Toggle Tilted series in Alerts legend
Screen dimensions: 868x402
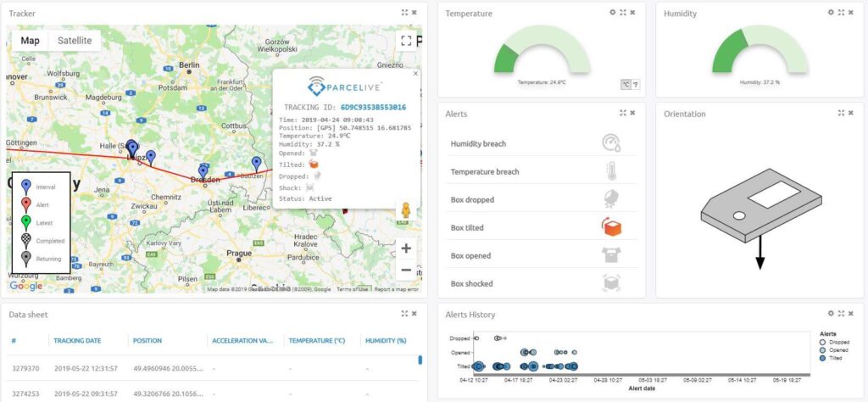click(824, 358)
